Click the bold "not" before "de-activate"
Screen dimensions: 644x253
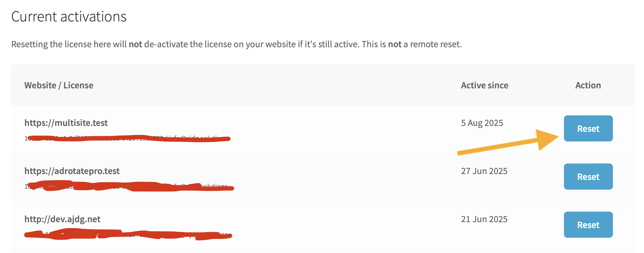(x=135, y=44)
